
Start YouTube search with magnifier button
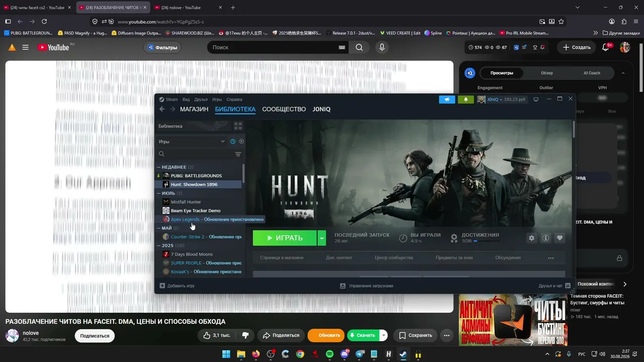click(359, 47)
